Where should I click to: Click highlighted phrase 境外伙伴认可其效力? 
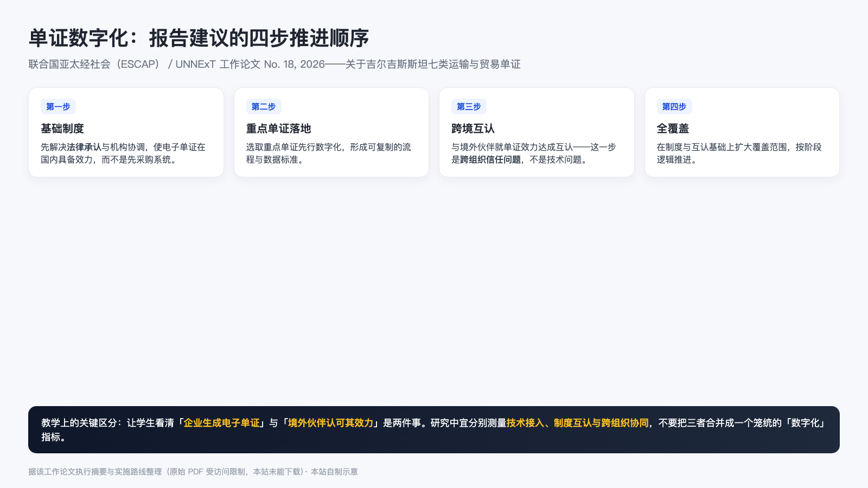(x=331, y=423)
